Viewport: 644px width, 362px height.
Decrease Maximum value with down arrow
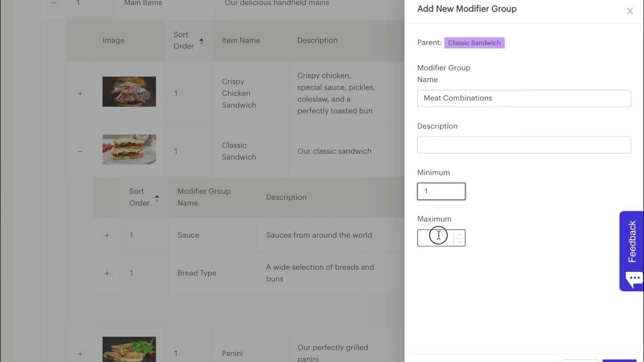tap(459, 242)
